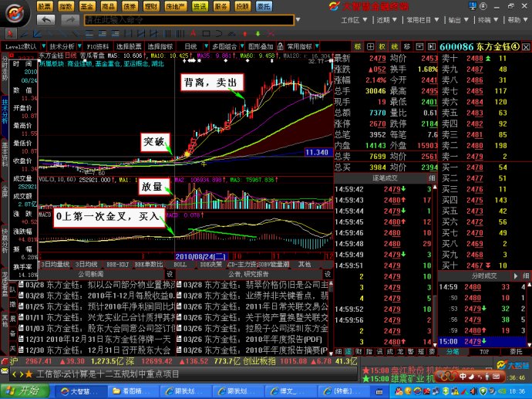
Task: Click the F10资料 button
Action: pyautogui.click(x=98, y=46)
